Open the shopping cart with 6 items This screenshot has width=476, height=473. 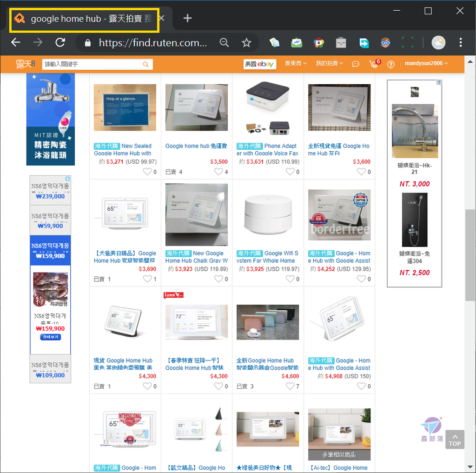[375, 63]
